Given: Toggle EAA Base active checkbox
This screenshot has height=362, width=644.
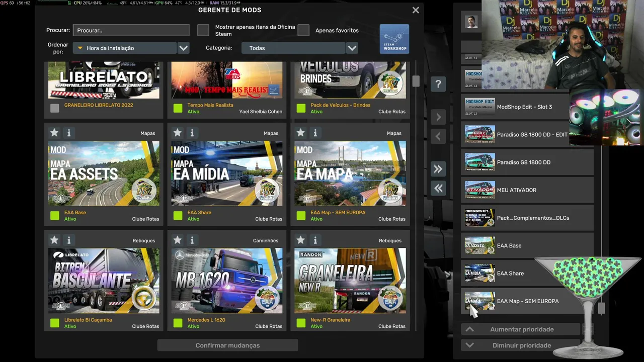Looking at the screenshot, I should click(x=55, y=216).
